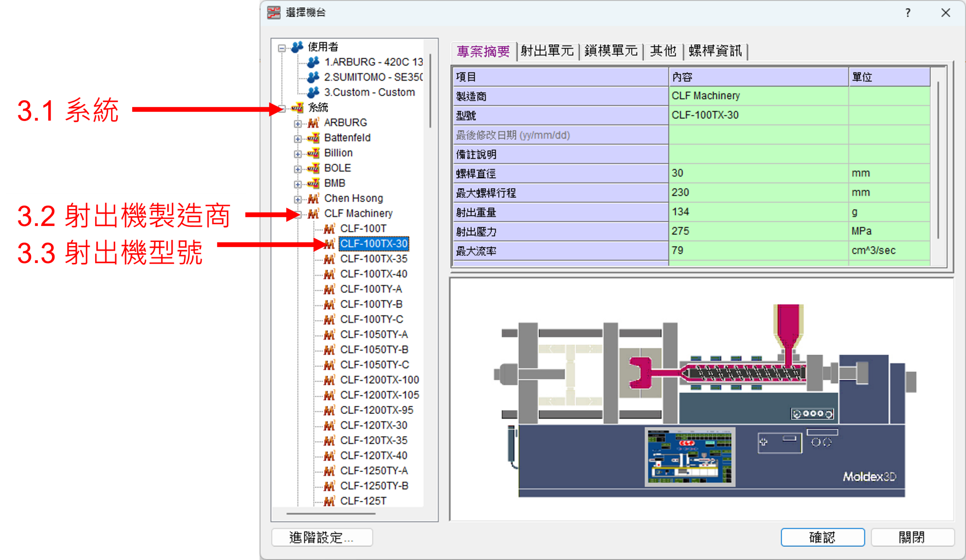Click the 確認 confirm button
The height and width of the screenshot is (560, 966).
pos(823,537)
